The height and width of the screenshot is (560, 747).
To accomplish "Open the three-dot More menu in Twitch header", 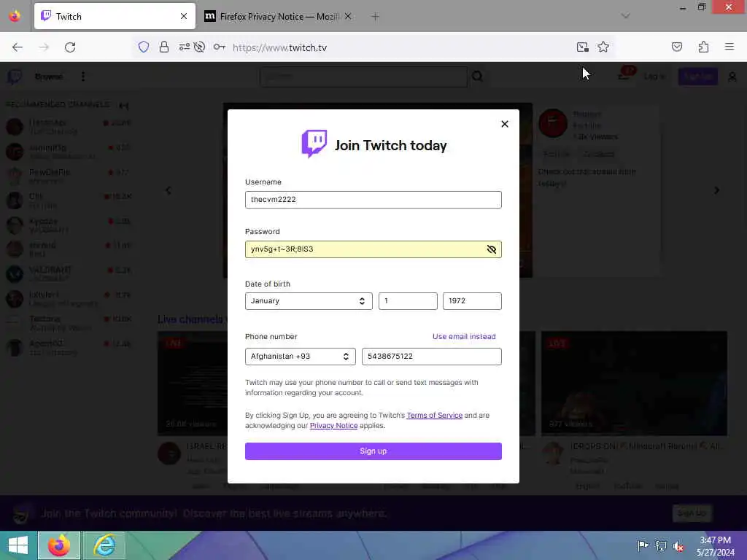I will coord(83,77).
